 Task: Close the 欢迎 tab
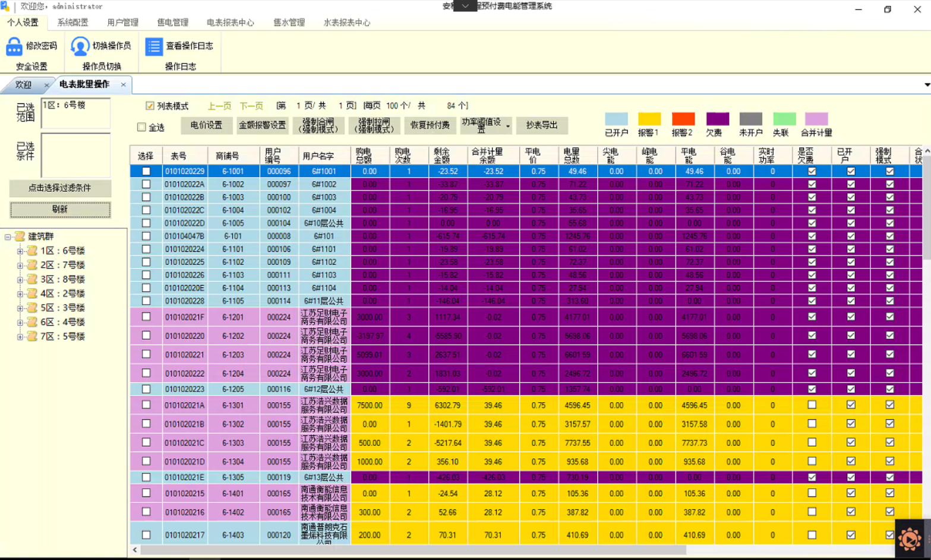pyautogui.click(x=46, y=85)
